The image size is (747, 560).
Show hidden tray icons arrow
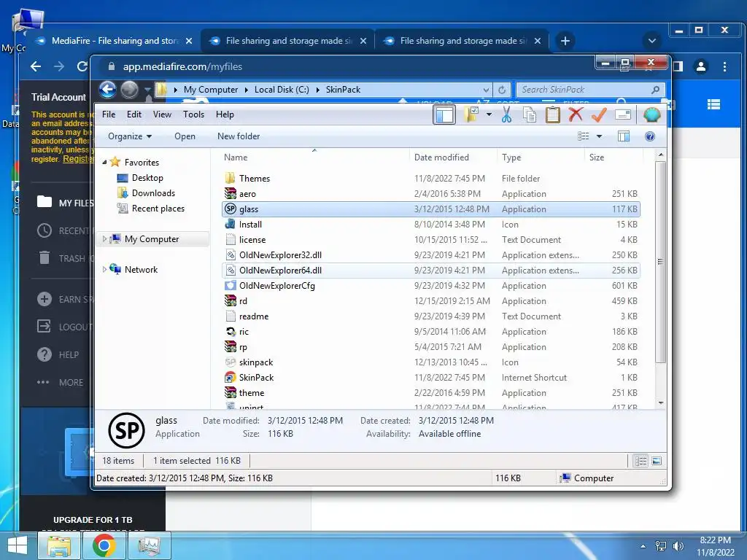point(643,546)
